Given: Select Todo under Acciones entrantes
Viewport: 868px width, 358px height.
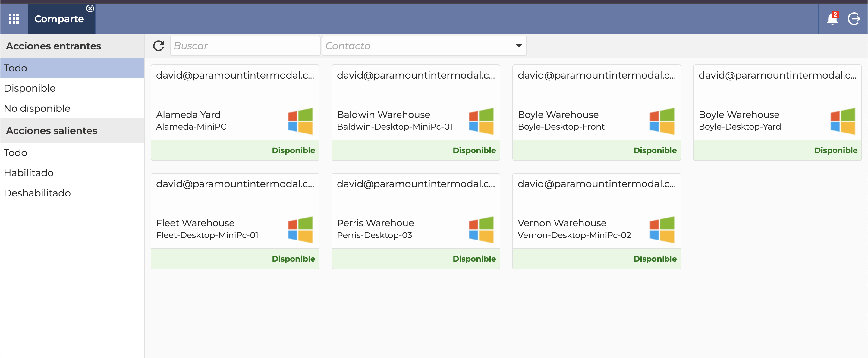Looking at the screenshot, I should tap(72, 68).
